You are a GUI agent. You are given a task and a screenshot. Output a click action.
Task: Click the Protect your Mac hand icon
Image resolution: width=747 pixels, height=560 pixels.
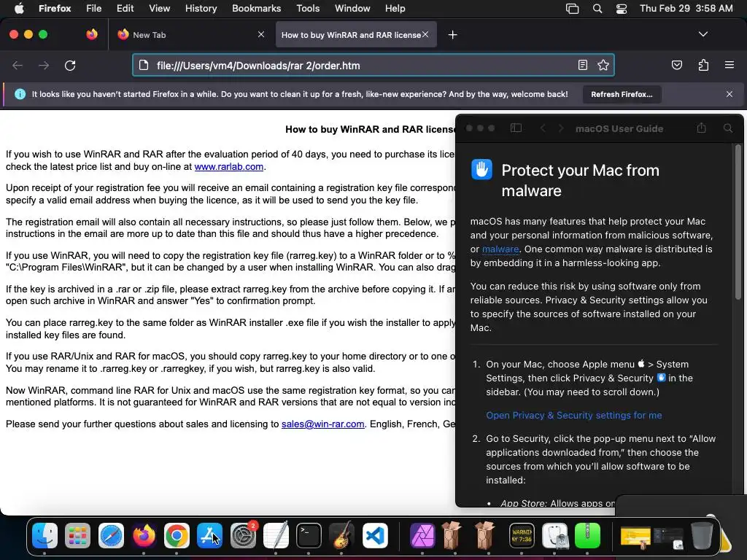[x=481, y=169]
